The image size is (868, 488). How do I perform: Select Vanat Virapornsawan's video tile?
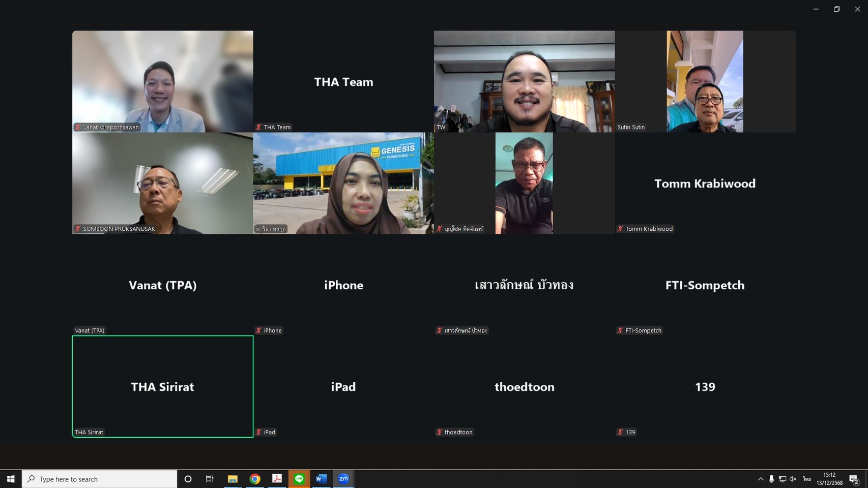163,81
